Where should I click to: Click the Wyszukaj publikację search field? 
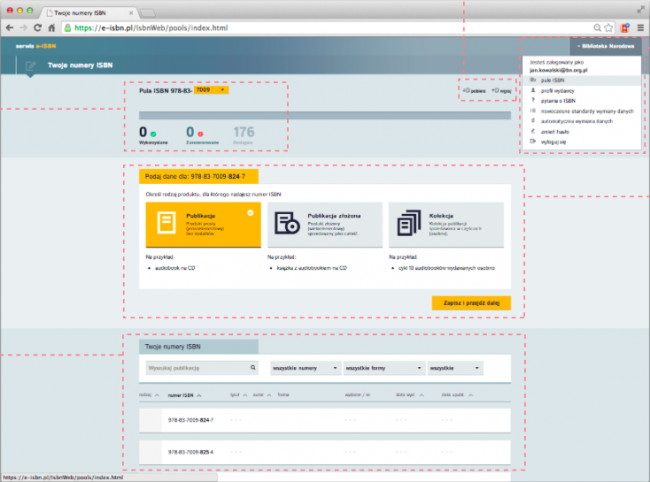pyautogui.click(x=202, y=368)
